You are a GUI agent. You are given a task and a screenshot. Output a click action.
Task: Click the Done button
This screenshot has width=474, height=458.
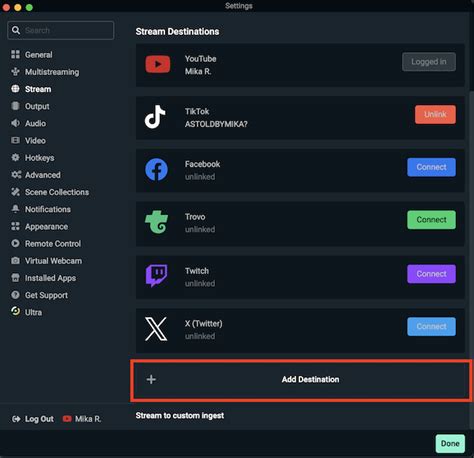click(x=450, y=443)
